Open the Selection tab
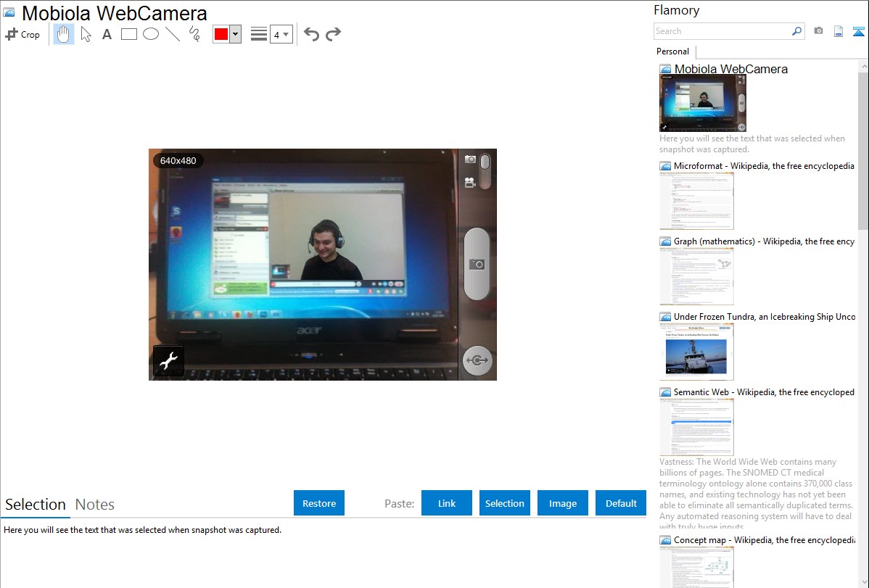Screen dimensions: 869x588 coord(36,505)
